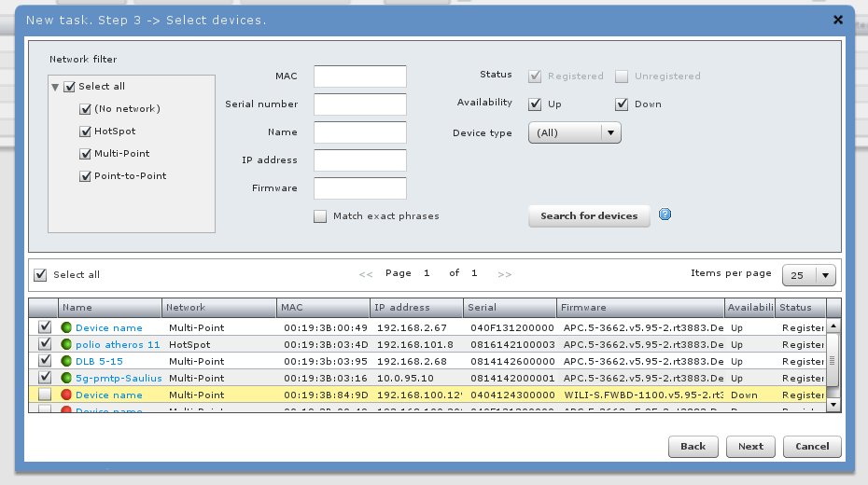This screenshot has height=485, width=868.
Task: Go to next page with >> arrows
Action: [x=504, y=274]
